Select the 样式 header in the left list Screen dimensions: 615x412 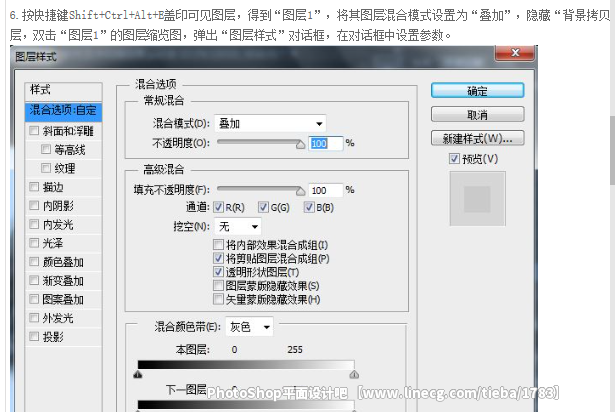63,90
